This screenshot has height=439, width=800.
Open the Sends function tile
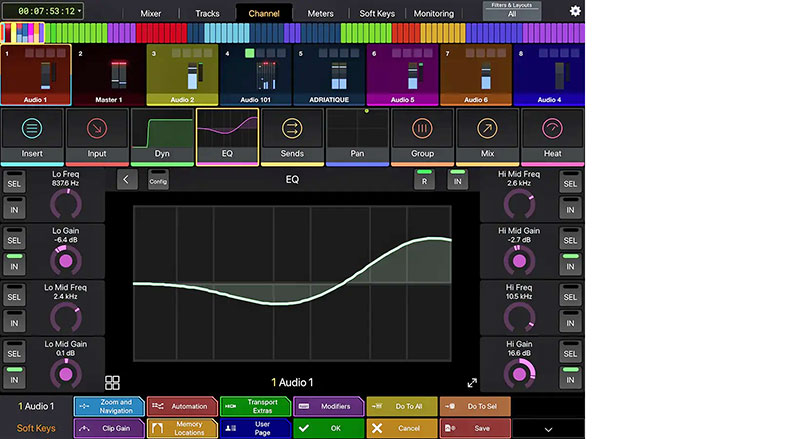[x=292, y=137]
